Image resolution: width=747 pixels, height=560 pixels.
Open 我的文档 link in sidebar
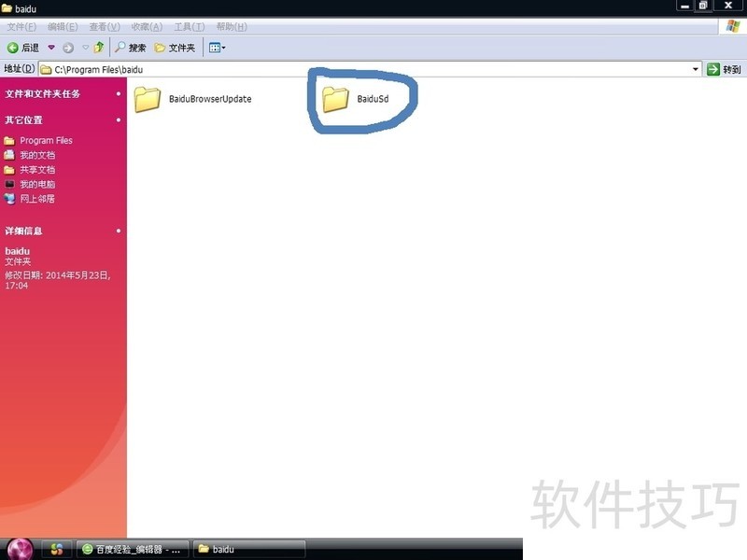point(37,155)
